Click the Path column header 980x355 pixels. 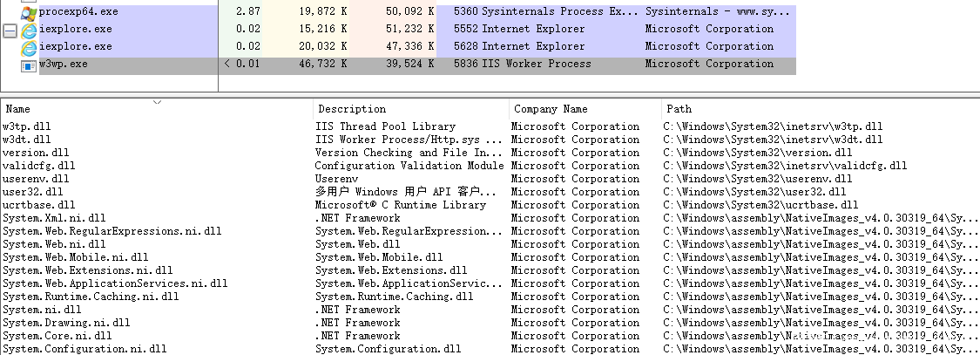(x=679, y=110)
